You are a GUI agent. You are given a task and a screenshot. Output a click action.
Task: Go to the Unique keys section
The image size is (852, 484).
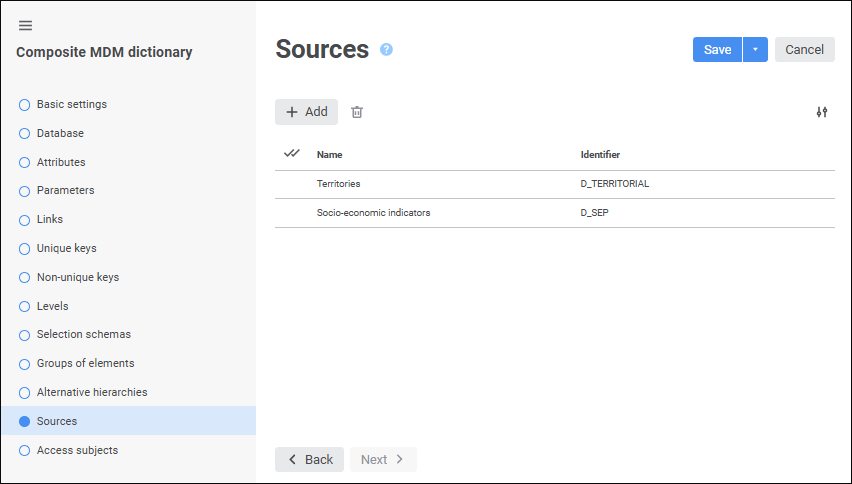(x=66, y=248)
